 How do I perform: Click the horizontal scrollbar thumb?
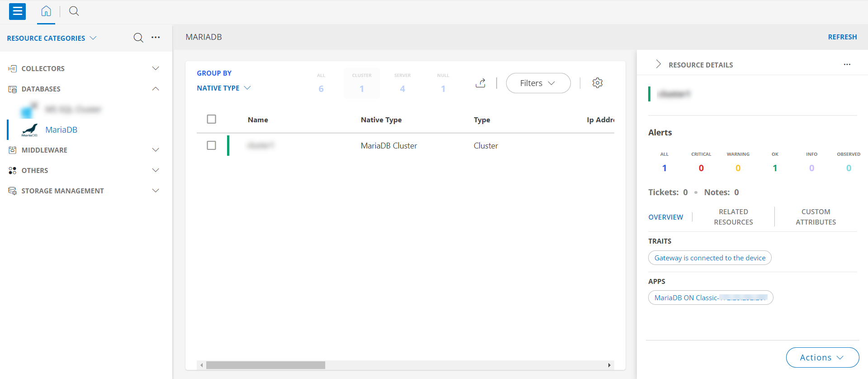(266, 365)
